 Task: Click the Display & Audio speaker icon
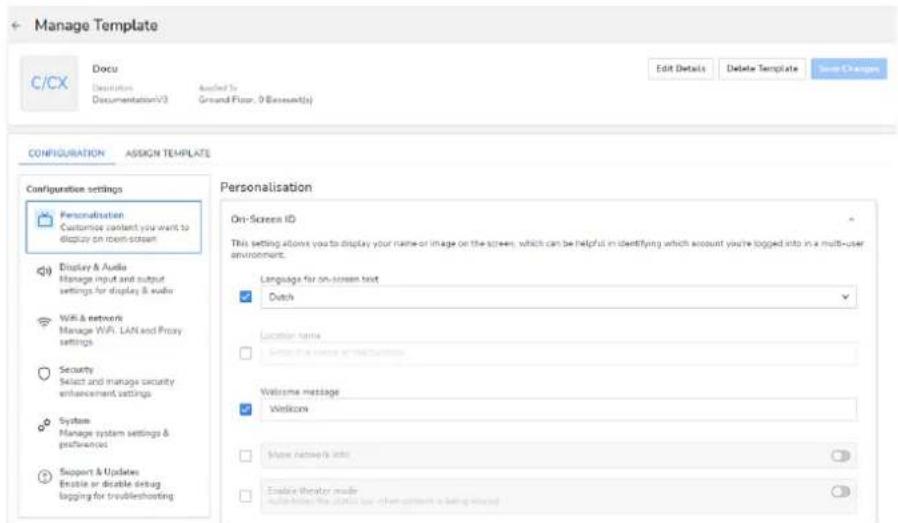tap(44, 271)
